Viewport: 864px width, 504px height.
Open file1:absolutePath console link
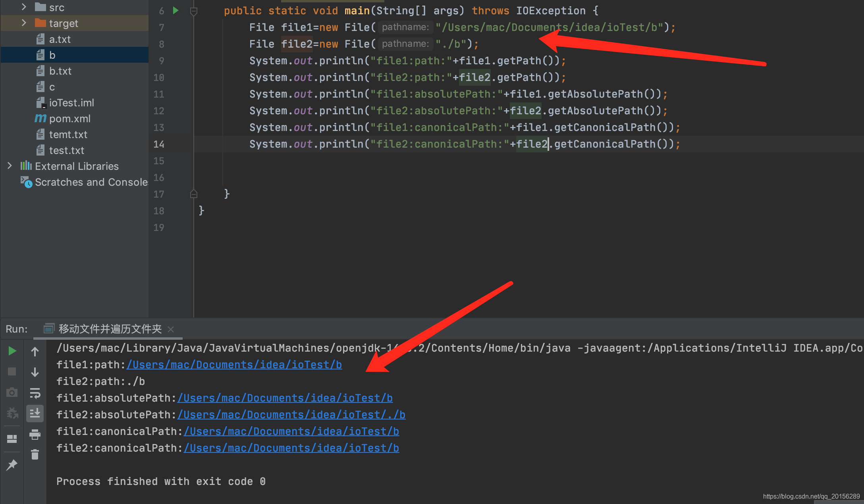[285, 398]
